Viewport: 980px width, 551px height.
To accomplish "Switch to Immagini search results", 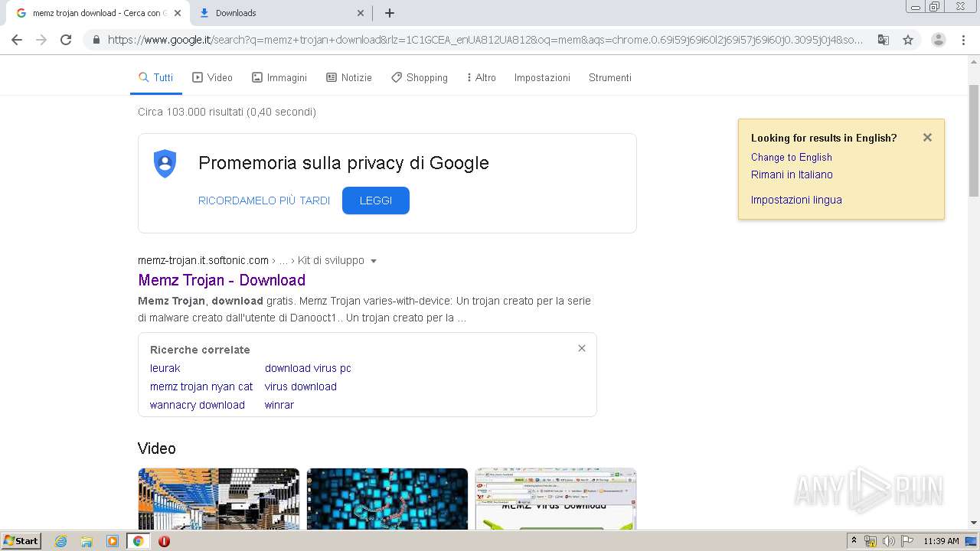I will click(x=279, y=77).
